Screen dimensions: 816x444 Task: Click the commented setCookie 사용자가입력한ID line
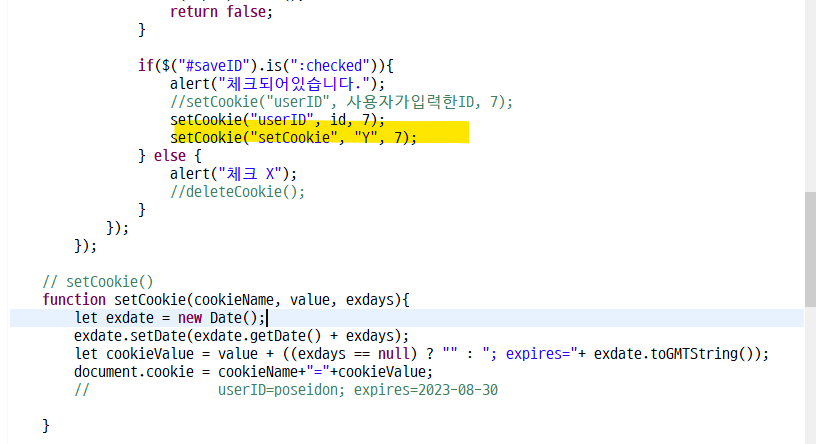[x=341, y=102]
